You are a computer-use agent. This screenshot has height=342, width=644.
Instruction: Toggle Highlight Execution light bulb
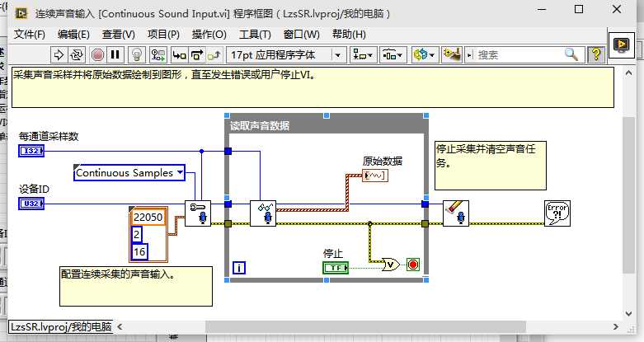(x=137, y=54)
